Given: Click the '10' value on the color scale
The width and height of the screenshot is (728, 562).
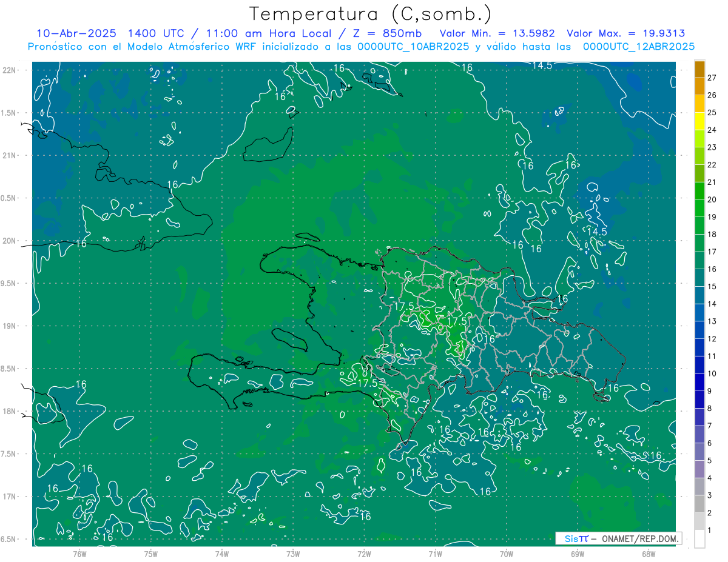Looking at the screenshot, I should 712,373.
